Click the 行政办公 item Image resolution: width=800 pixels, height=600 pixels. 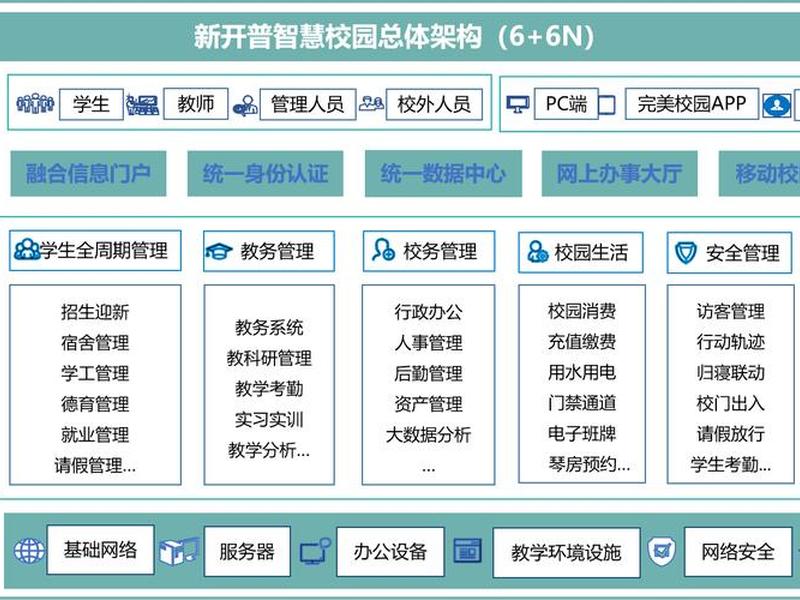click(429, 312)
